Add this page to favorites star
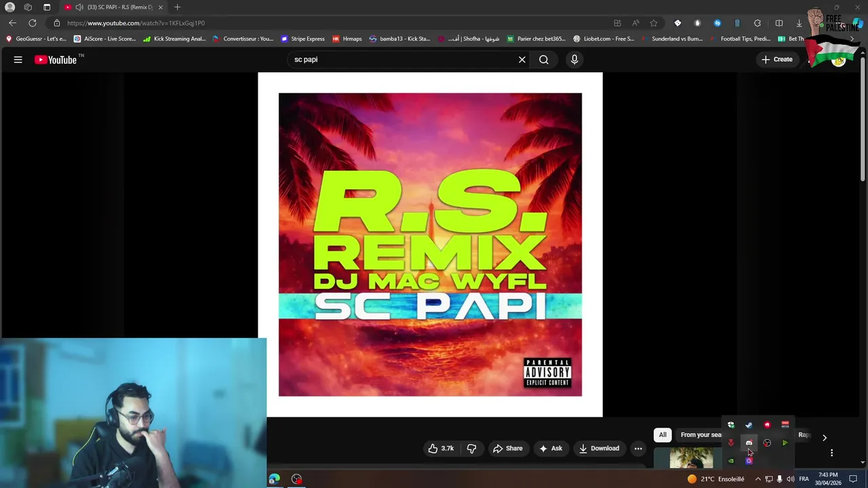The image size is (868, 488). click(654, 23)
